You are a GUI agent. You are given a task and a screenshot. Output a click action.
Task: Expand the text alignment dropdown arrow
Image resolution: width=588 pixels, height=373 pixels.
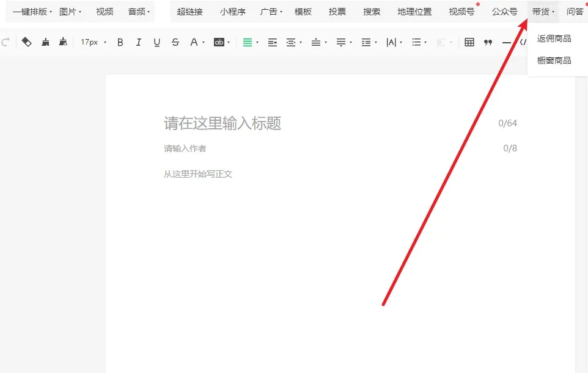(257, 42)
